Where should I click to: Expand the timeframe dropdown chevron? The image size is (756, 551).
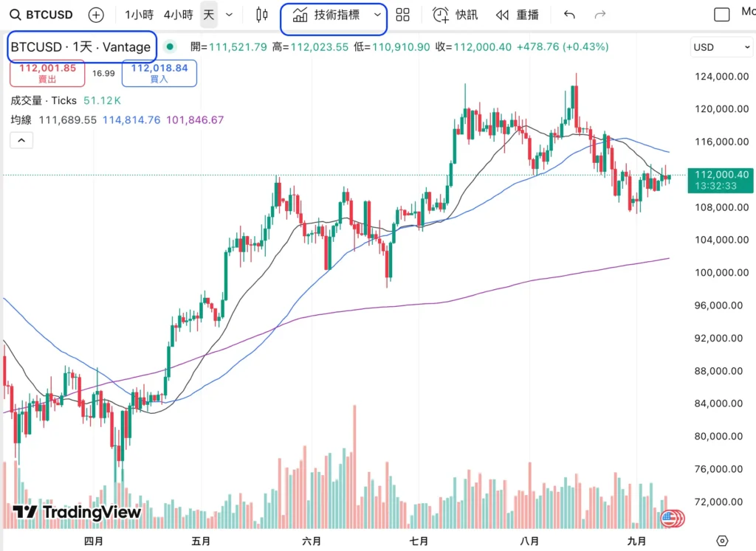tap(229, 15)
